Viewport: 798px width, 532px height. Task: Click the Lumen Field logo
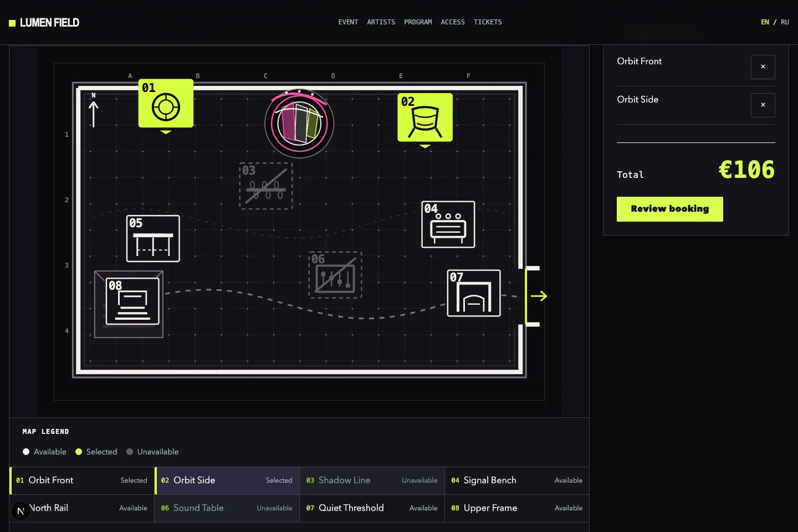pyautogui.click(x=44, y=23)
